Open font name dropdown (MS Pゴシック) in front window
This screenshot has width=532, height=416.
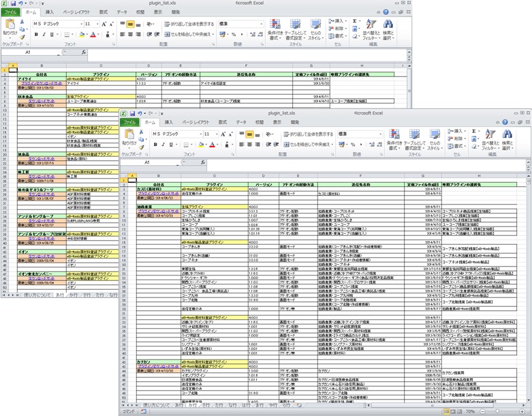[x=200, y=134]
